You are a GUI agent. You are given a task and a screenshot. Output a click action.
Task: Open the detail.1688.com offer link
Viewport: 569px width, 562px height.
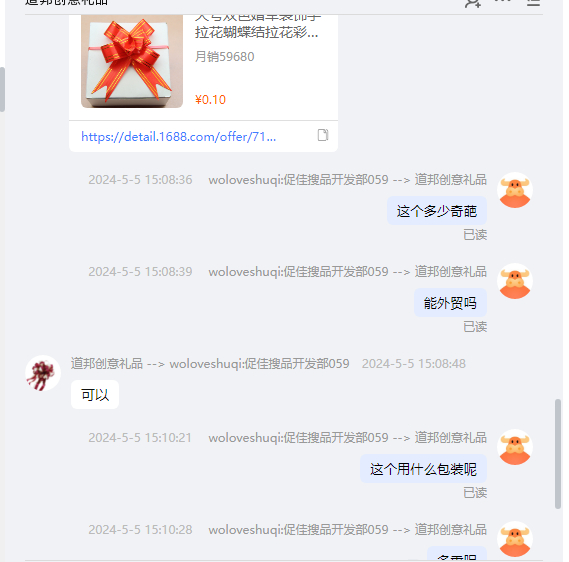coord(178,137)
